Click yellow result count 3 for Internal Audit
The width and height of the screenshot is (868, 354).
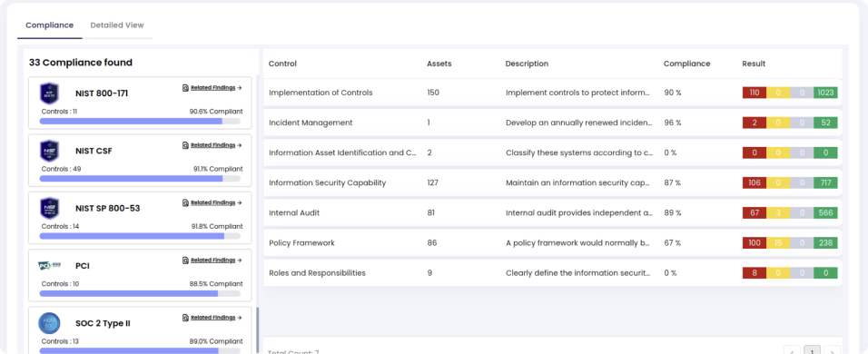(778, 213)
